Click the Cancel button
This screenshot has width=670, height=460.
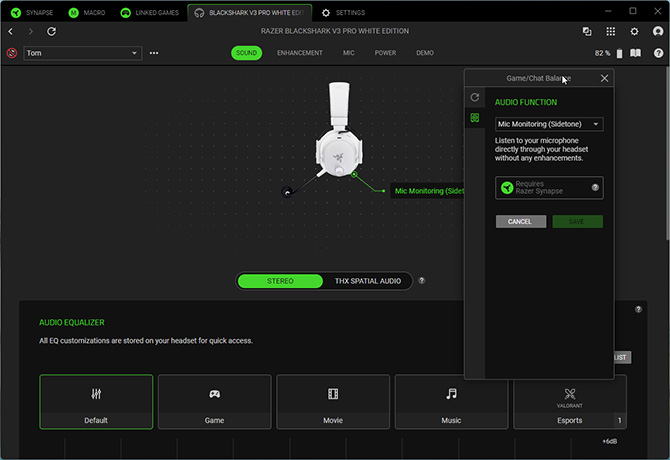coord(520,221)
